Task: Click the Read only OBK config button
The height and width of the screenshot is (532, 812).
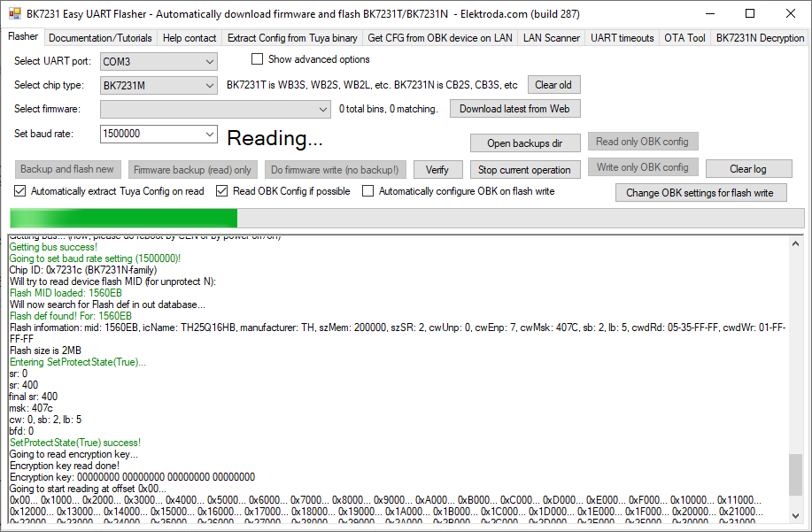Action: coord(643,142)
